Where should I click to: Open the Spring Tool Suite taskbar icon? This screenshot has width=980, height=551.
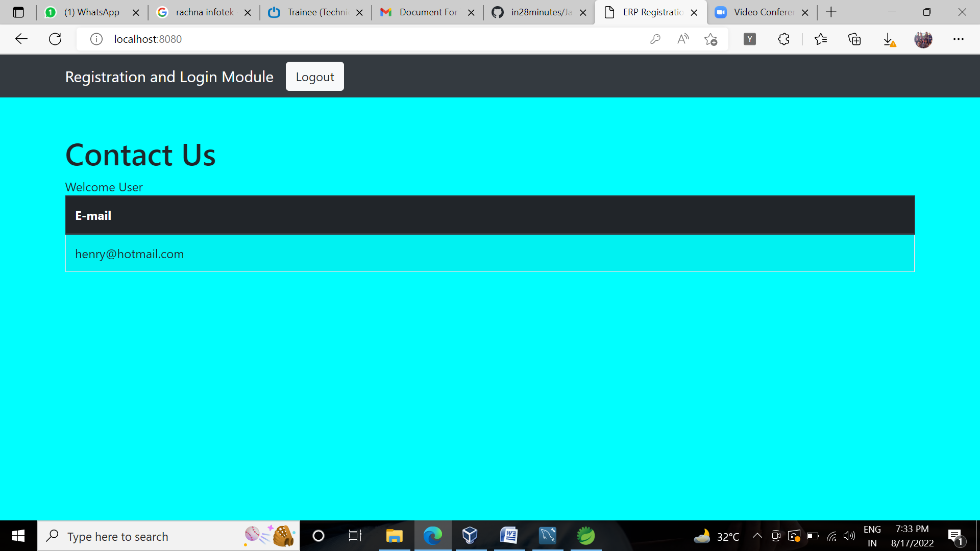pos(585,536)
